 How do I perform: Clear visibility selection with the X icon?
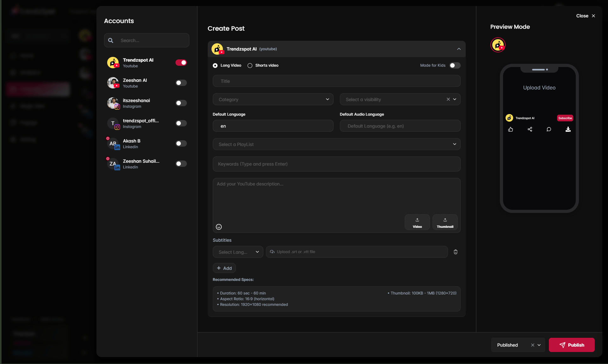[x=448, y=99]
